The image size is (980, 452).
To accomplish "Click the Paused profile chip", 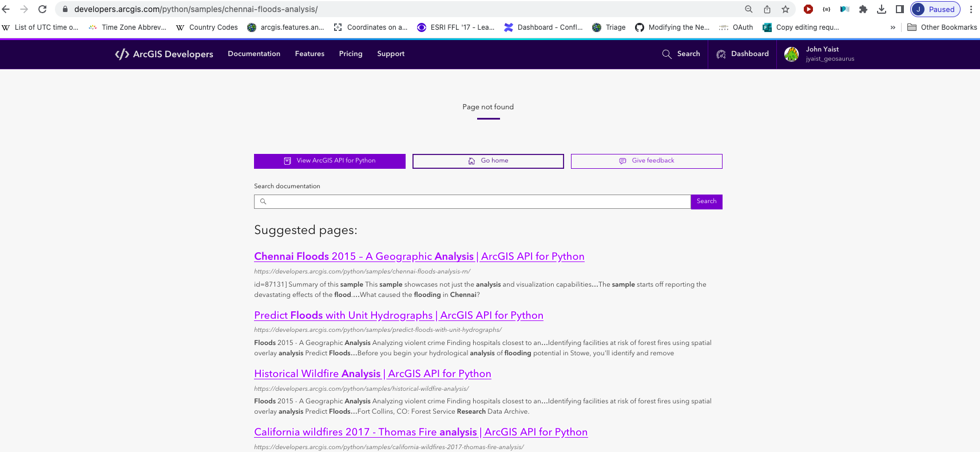I will point(935,9).
